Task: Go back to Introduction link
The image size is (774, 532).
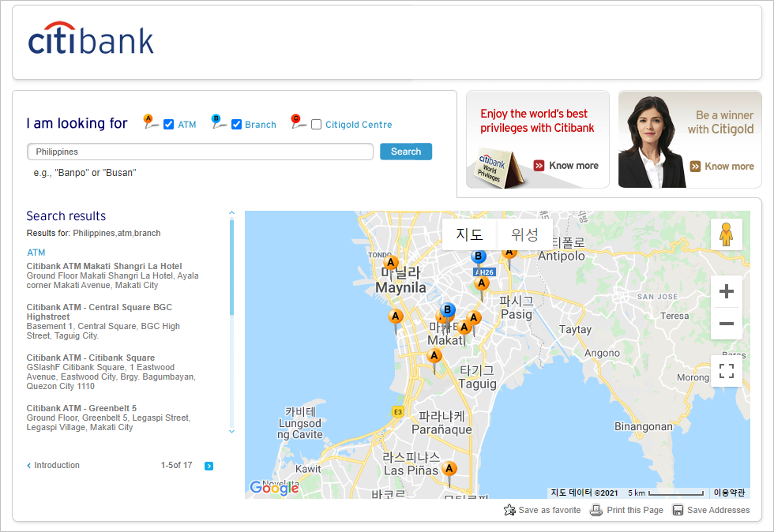Action: 54,465
